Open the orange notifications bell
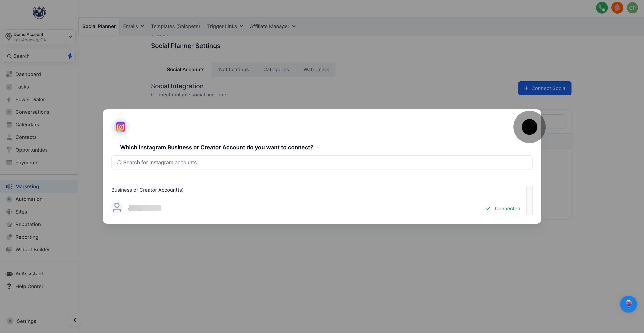Viewport: 644px width, 333px height. [617, 8]
